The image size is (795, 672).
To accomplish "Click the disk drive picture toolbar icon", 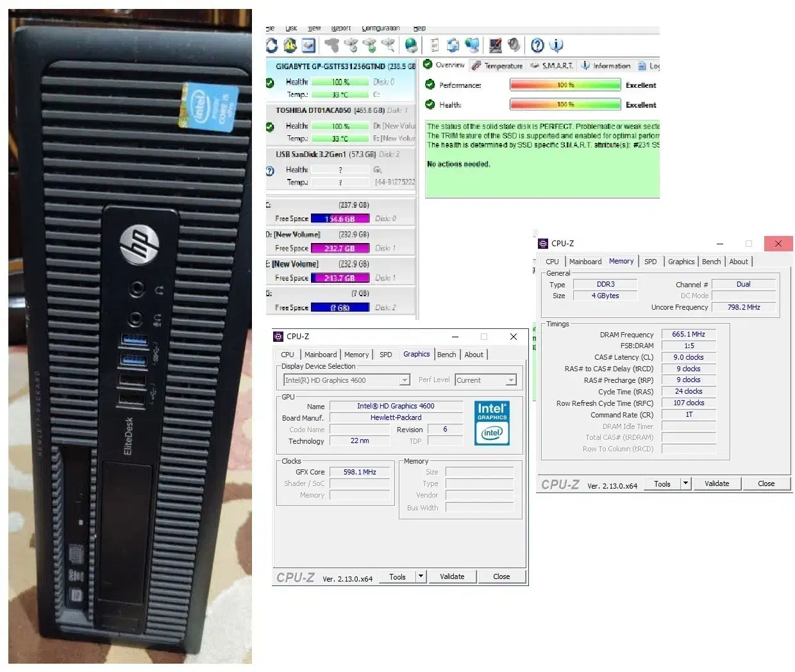I will [x=308, y=45].
